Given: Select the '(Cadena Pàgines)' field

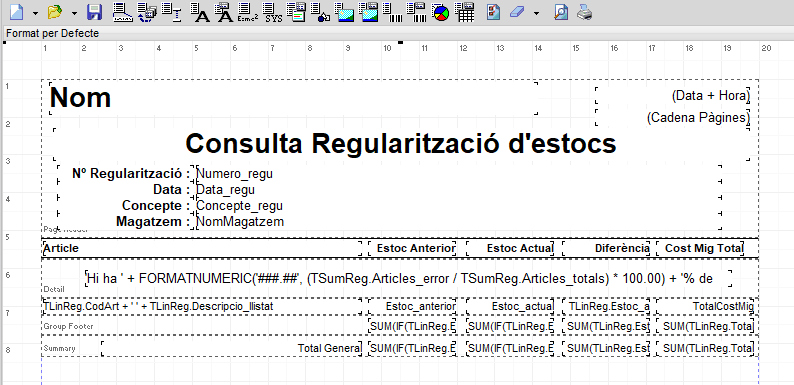Looking at the screenshot, I should (672, 118).
